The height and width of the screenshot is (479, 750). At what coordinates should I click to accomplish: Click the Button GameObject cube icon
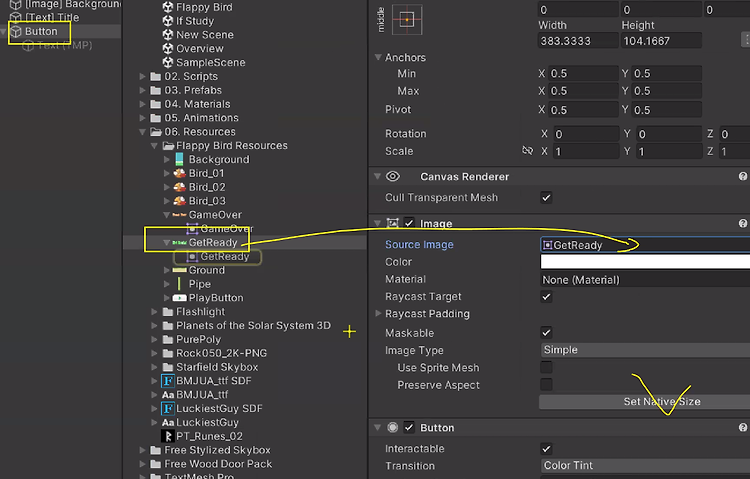tap(16, 31)
